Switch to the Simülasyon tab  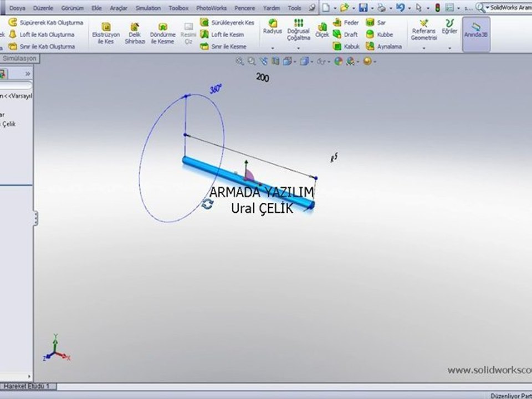19,58
